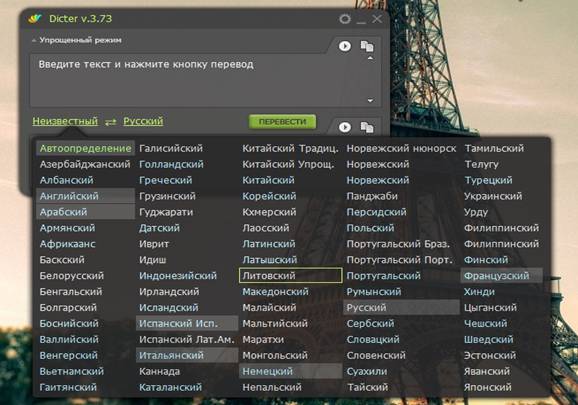Click the text box scroll-down arrow
This screenshot has height=405, width=578.
370,101
